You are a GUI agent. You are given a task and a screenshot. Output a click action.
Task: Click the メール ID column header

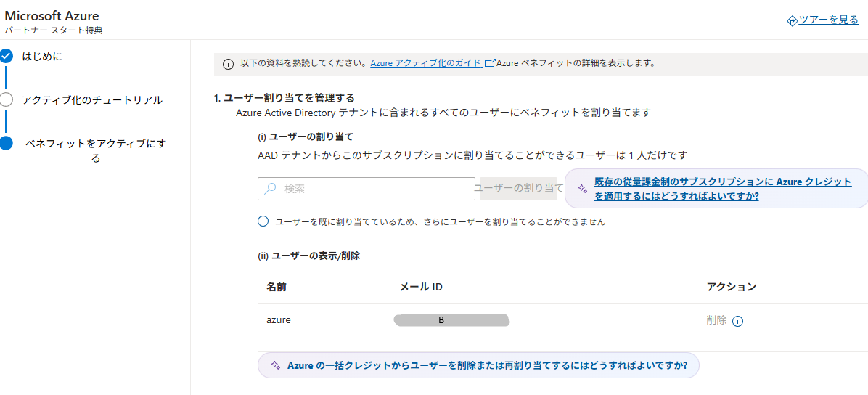pyautogui.click(x=421, y=286)
